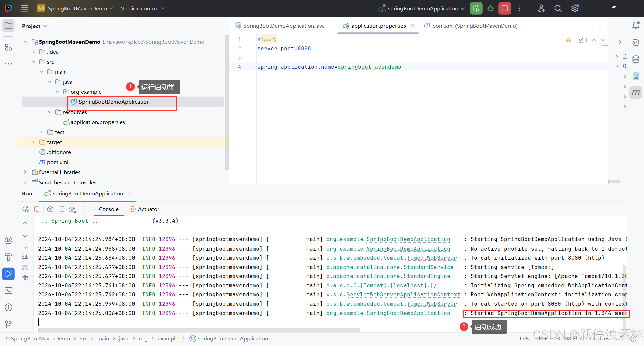The width and height of the screenshot is (644, 345).
Task: Take thread dump camera icon
Action: click(50, 209)
